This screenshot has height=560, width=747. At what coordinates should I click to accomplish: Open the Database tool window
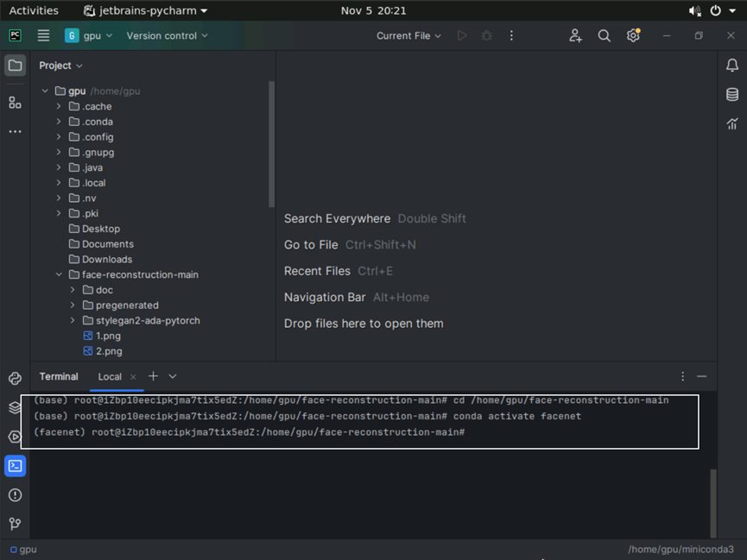click(732, 94)
